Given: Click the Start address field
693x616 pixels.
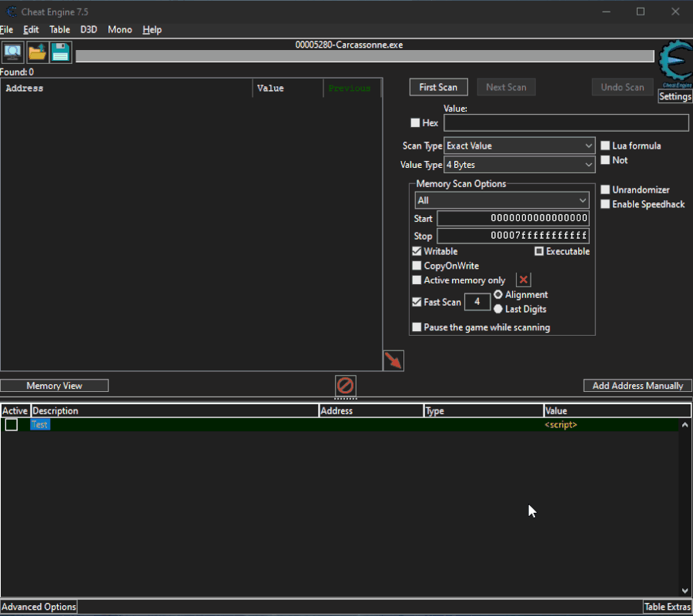Looking at the screenshot, I should coord(513,219).
